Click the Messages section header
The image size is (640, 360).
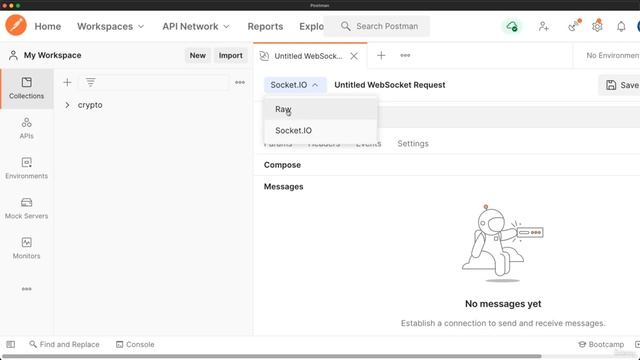(283, 187)
